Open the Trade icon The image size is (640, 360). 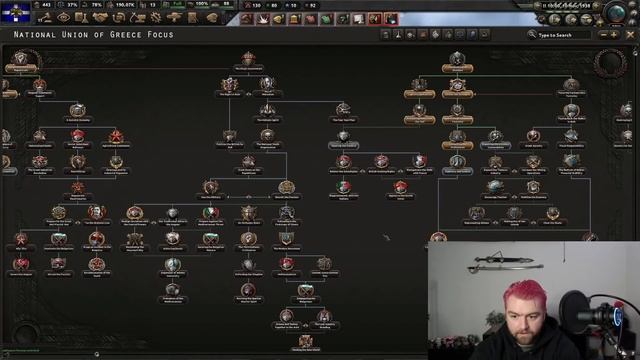point(119,18)
